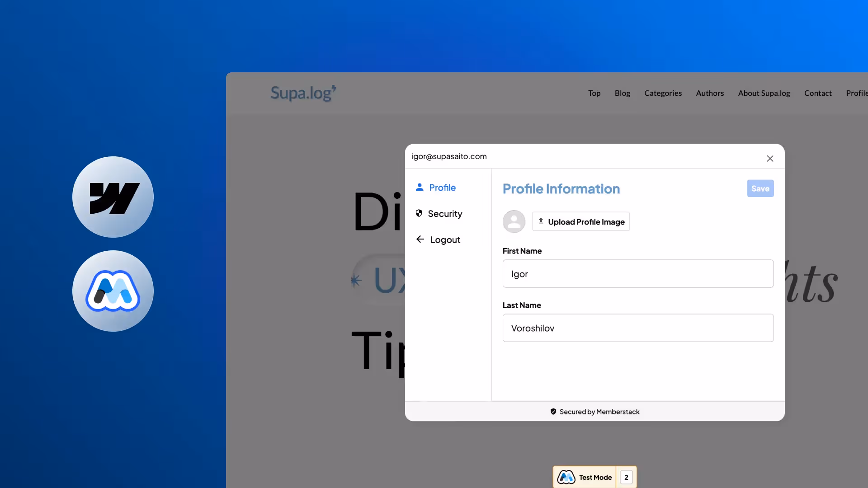This screenshot has height=488, width=868.
Task: Click the Memberstack logo circle
Action: point(113,291)
